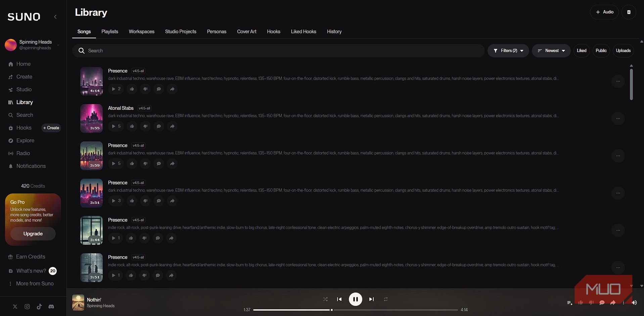Open the Filters (2) dropdown

pos(508,51)
